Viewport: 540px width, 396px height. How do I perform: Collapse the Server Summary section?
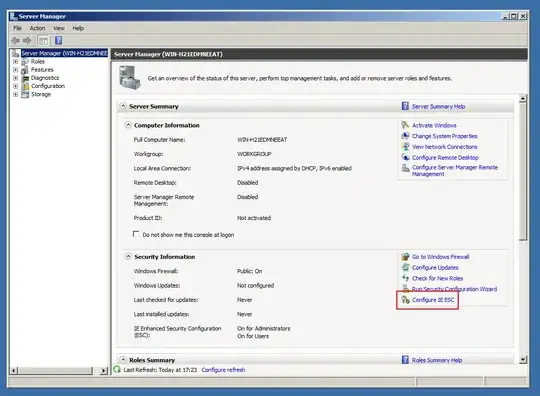click(x=123, y=106)
